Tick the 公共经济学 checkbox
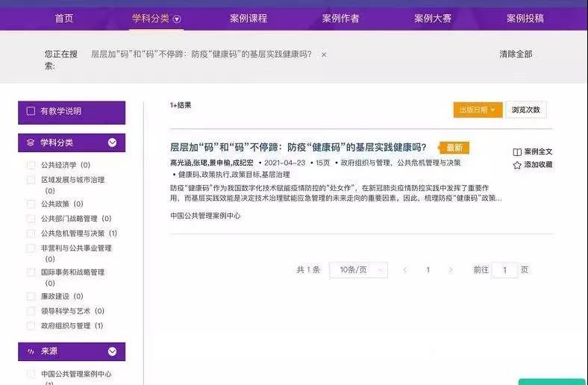Image resolution: width=588 pixels, height=385 pixels. coord(31,165)
